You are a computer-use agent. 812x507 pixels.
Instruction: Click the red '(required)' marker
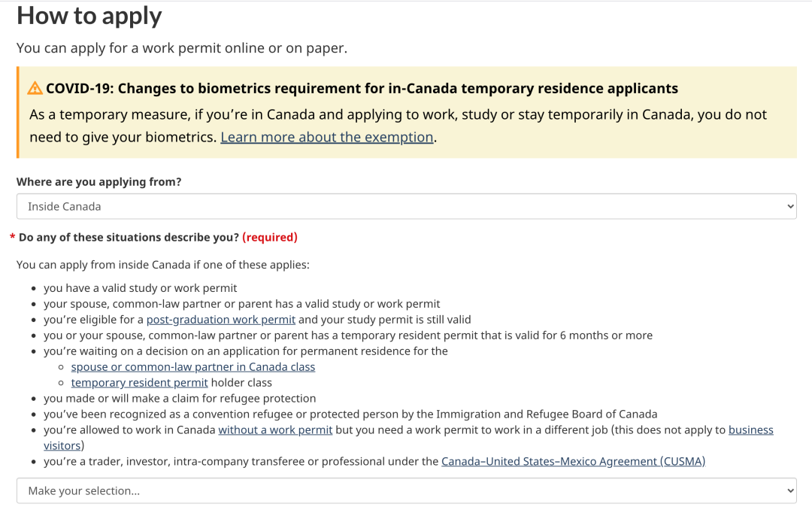[270, 238]
